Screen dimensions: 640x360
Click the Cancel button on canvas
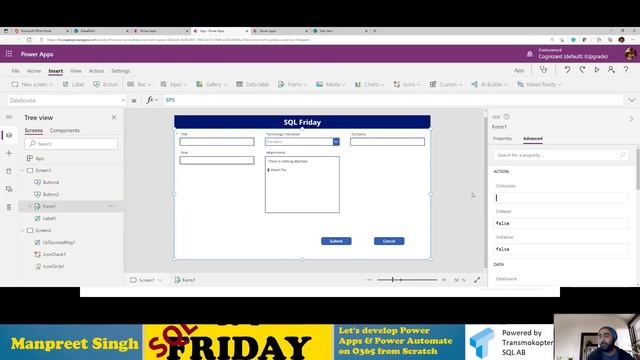coord(389,241)
